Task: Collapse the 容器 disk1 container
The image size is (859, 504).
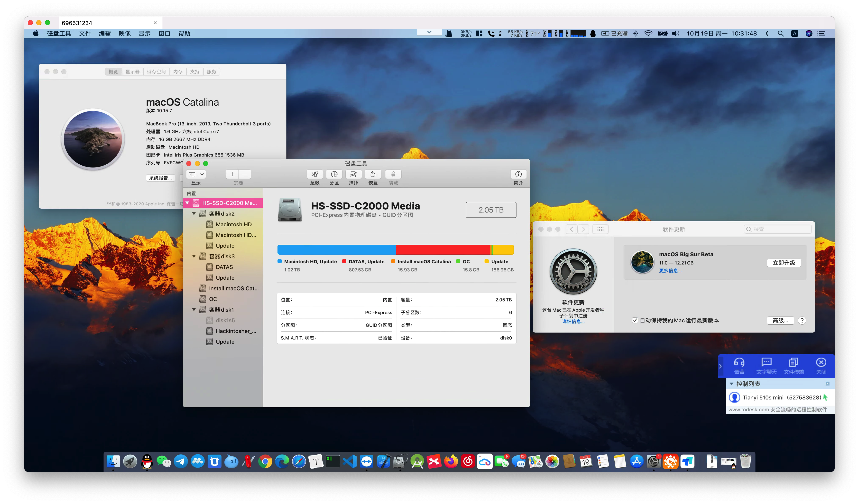Action: 194,309
